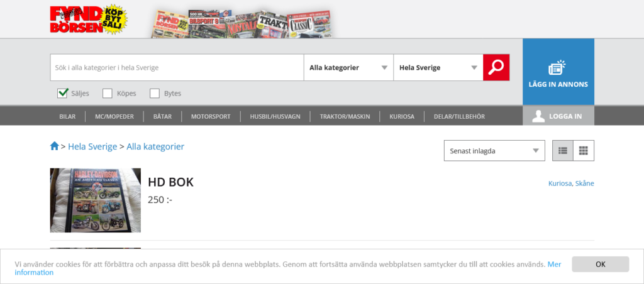The height and width of the screenshot is (284, 644).
Task: Enable the Köpes checkbox
Action: (108, 94)
